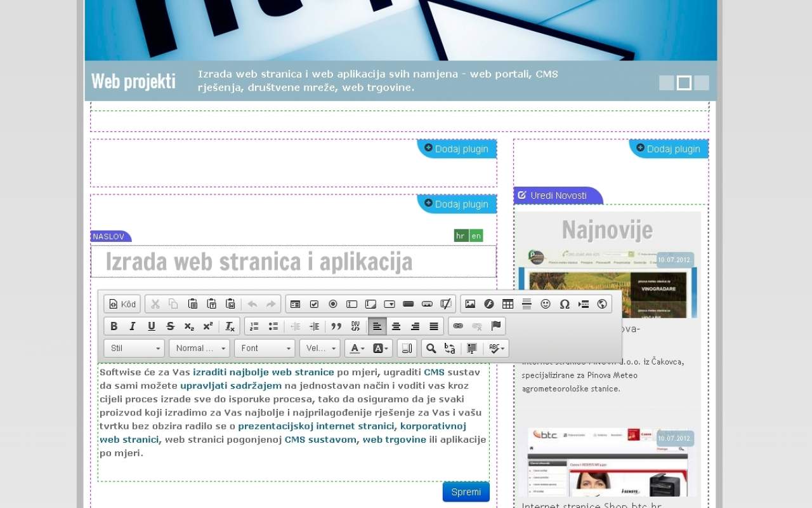Click the plain Paste clipboard icon
812x508 pixels.
coord(193,304)
